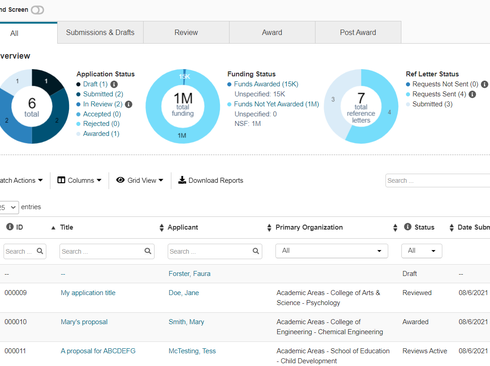Open A proposal for ABCDEFG link
Image resolution: width=490 pixels, height=366 pixels.
(98, 351)
